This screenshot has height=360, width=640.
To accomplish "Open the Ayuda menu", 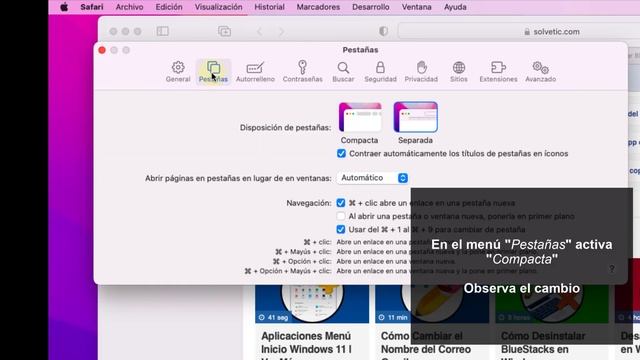I will click(x=455, y=7).
